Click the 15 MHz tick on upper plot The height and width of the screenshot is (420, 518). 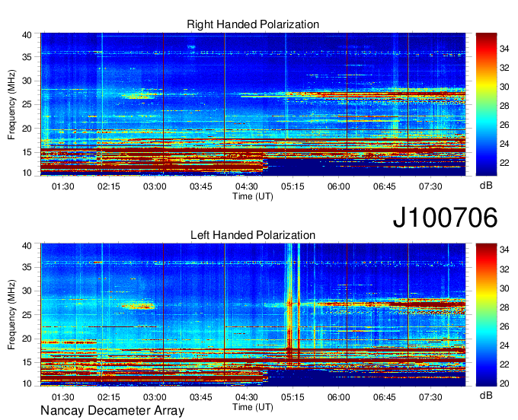(27, 152)
